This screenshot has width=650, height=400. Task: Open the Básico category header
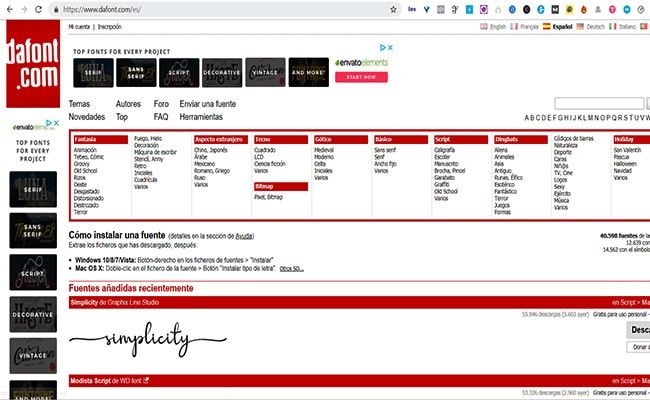pos(401,140)
